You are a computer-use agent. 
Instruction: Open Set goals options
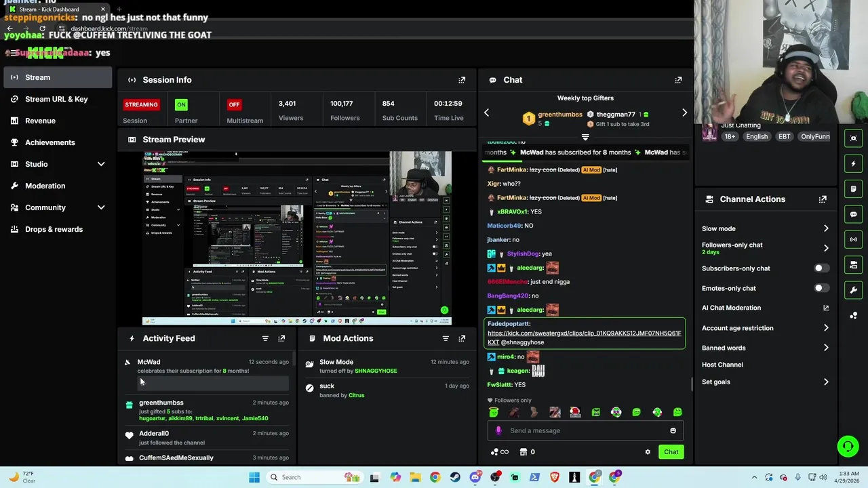click(x=765, y=382)
